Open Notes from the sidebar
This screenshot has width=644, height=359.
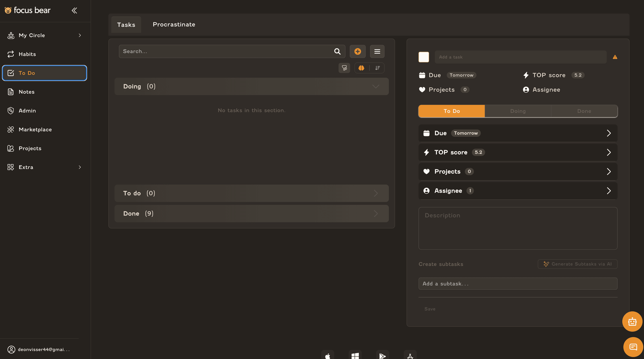tap(26, 92)
